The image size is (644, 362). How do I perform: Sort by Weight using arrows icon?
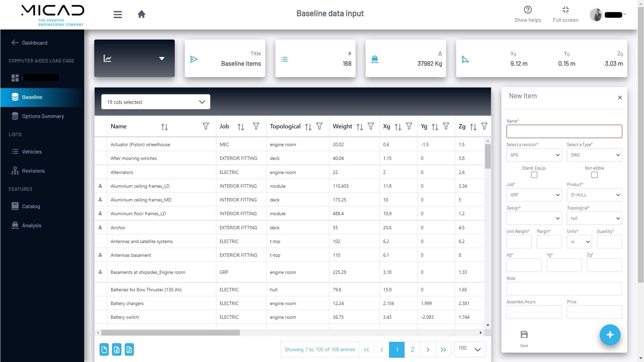(360, 127)
